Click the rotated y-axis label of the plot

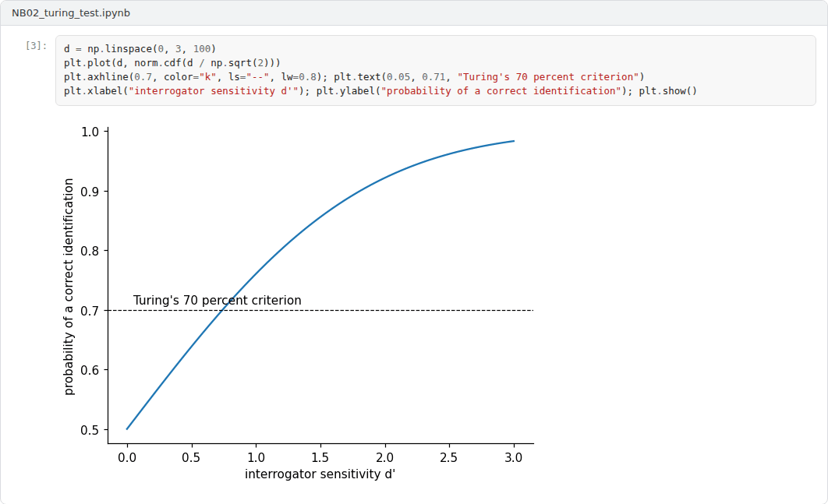[x=69, y=287]
